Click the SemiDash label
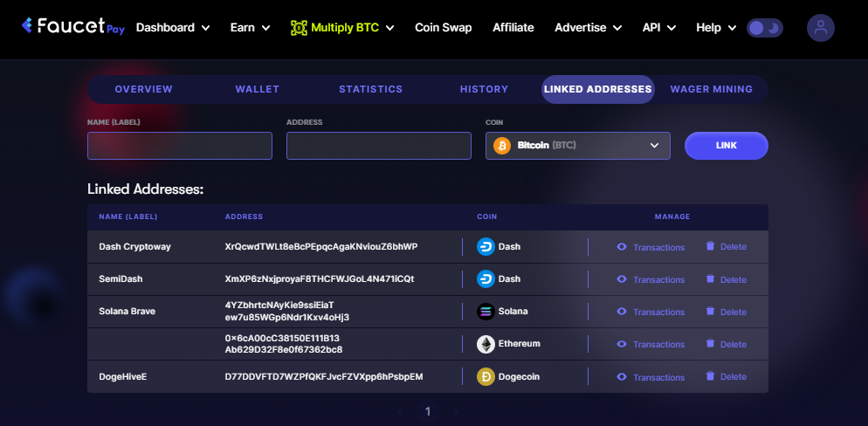868x426 pixels. point(121,278)
